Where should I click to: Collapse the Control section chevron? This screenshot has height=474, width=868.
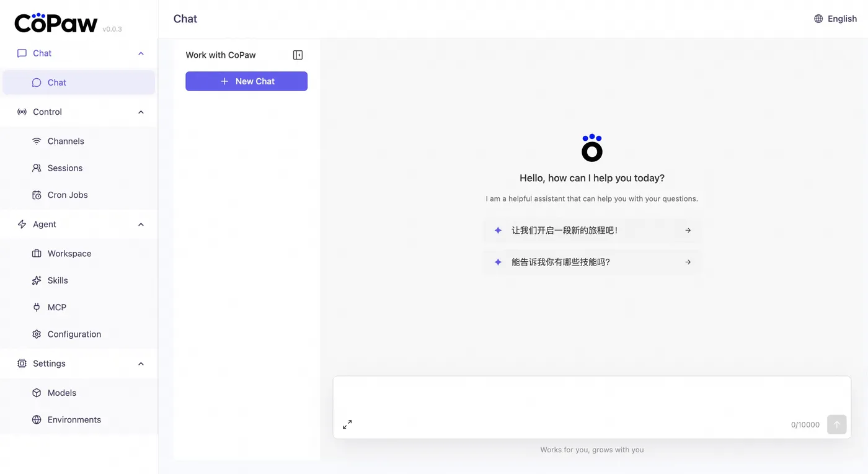click(141, 112)
